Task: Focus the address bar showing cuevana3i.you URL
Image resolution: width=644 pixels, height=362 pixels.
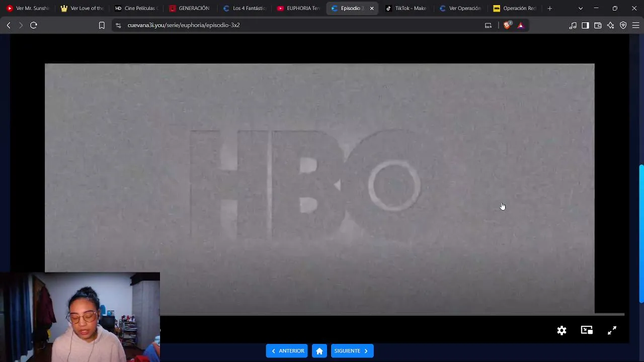Action: click(302, 25)
